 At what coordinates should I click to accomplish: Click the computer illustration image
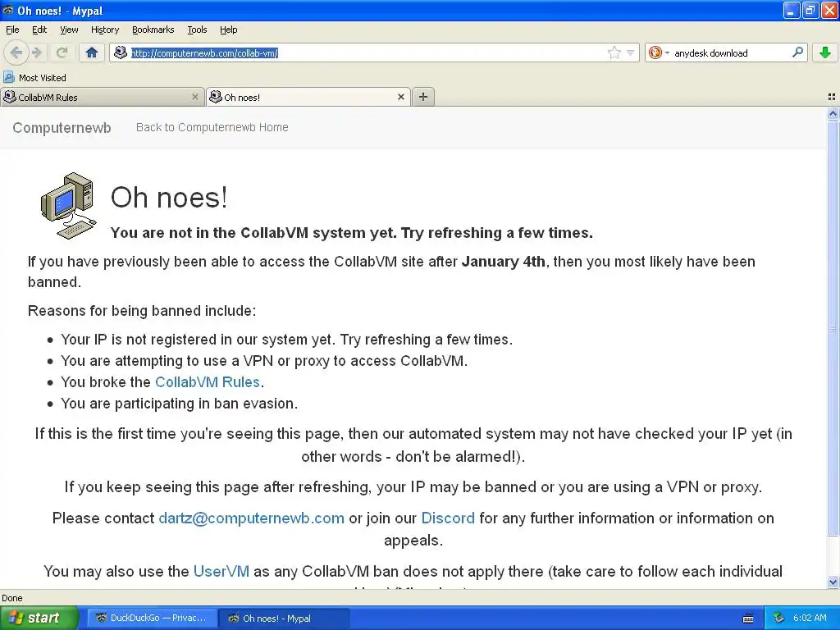pyautogui.click(x=69, y=205)
